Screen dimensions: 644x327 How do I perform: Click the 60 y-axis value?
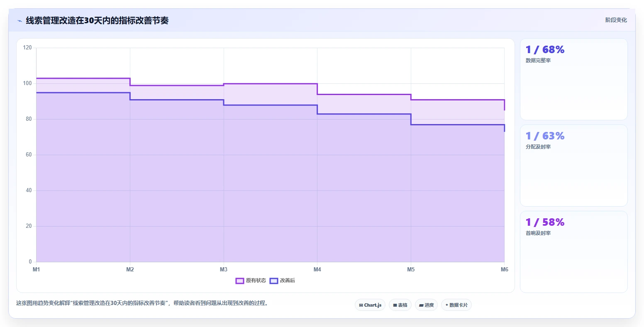(29, 155)
